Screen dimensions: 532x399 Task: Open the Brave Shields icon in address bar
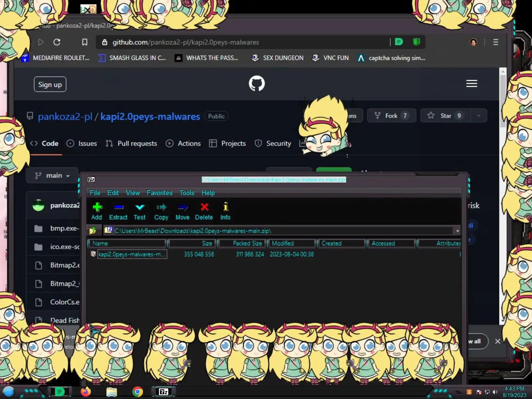click(x=416, y=42)
